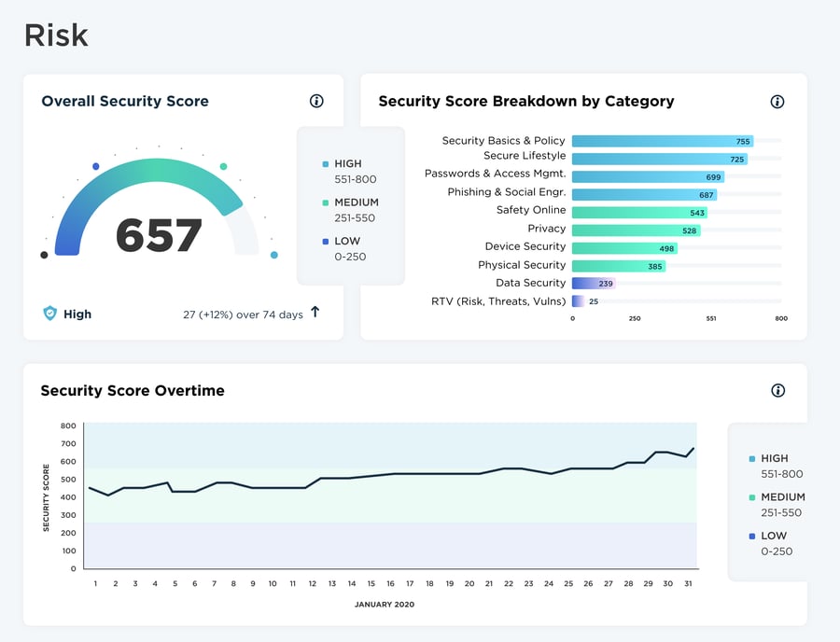840x642 pixels.
Task: Select the Secure Lifestyle bar showing 725
Action: point(660,159)
